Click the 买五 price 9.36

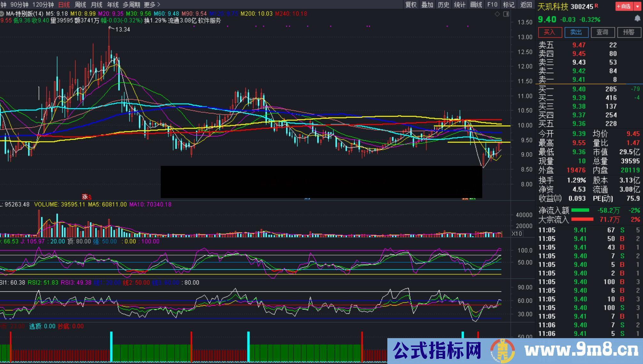579,124
